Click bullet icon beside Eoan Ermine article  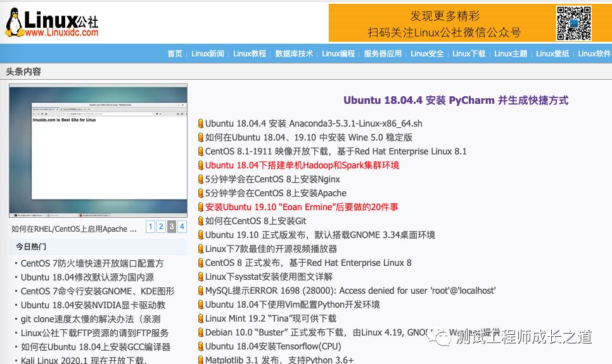[x=201, y=207]
